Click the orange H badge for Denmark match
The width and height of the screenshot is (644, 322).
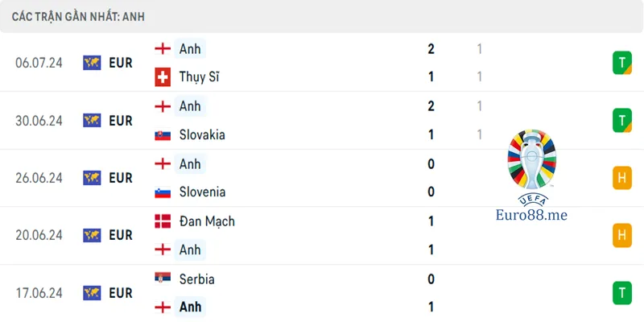click(621, 235)
